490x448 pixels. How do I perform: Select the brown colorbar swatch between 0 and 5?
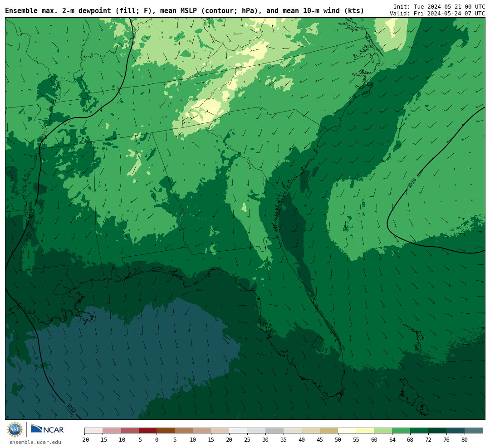pyautogui.click(x=166, y=431)
